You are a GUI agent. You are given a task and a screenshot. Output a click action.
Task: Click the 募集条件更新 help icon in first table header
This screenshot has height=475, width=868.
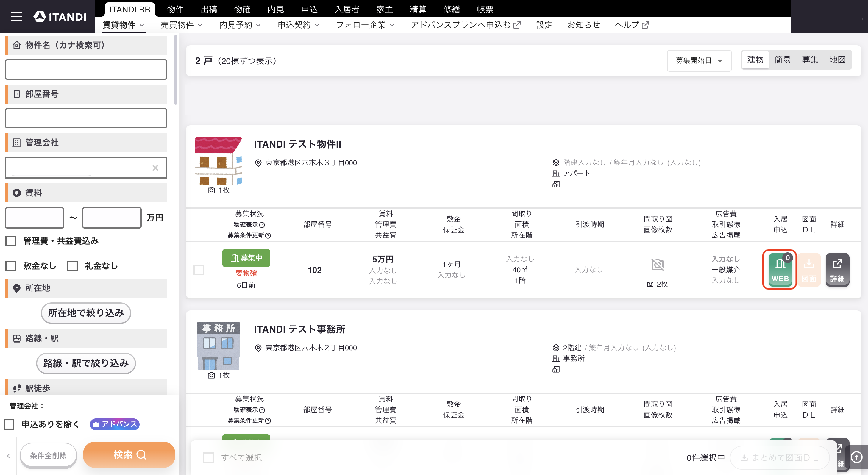tap(268, 235)
